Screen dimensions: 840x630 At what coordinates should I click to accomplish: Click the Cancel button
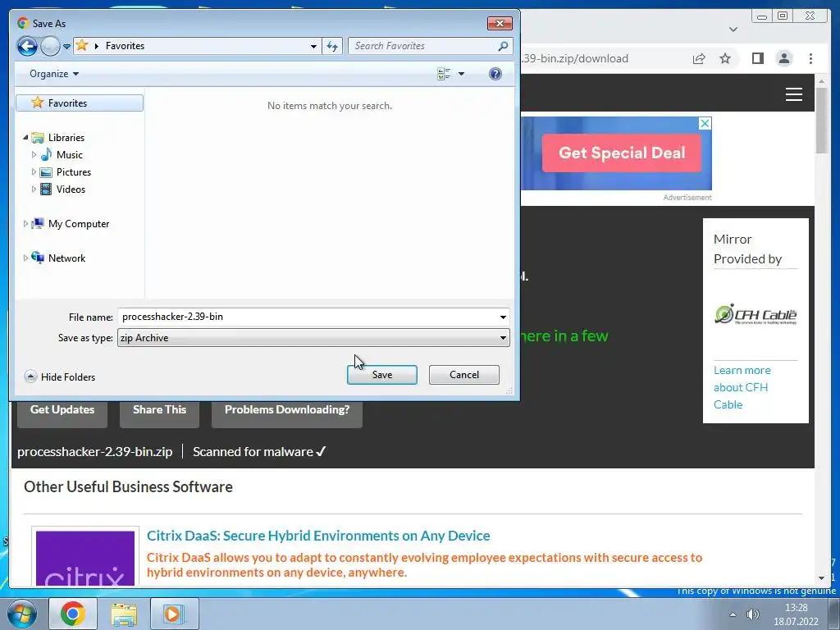pyautogui.click(x=464, y=375)
